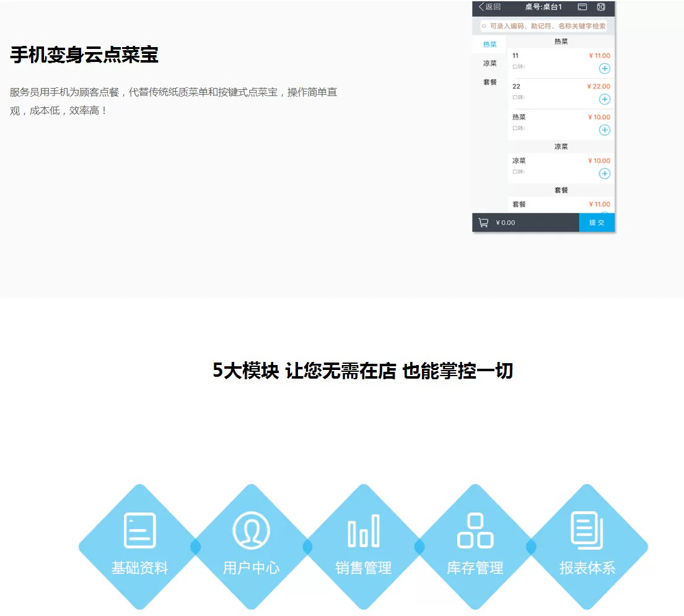Open the shopping cart icon

click(483, 222)
